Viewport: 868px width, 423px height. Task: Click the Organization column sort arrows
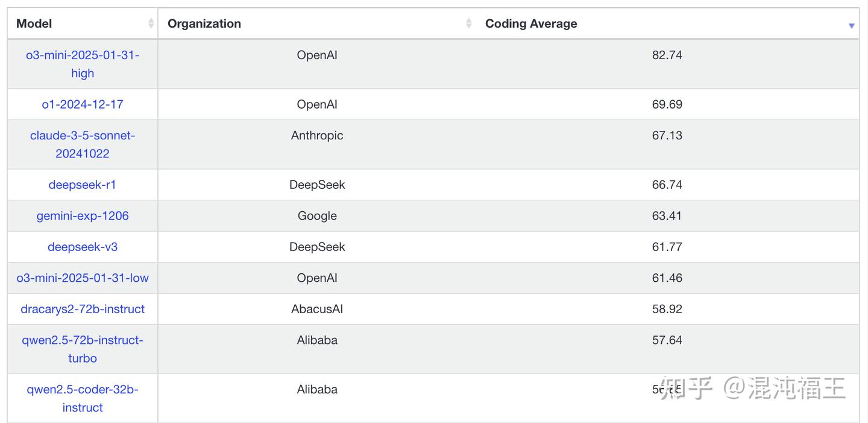[468, 24]
